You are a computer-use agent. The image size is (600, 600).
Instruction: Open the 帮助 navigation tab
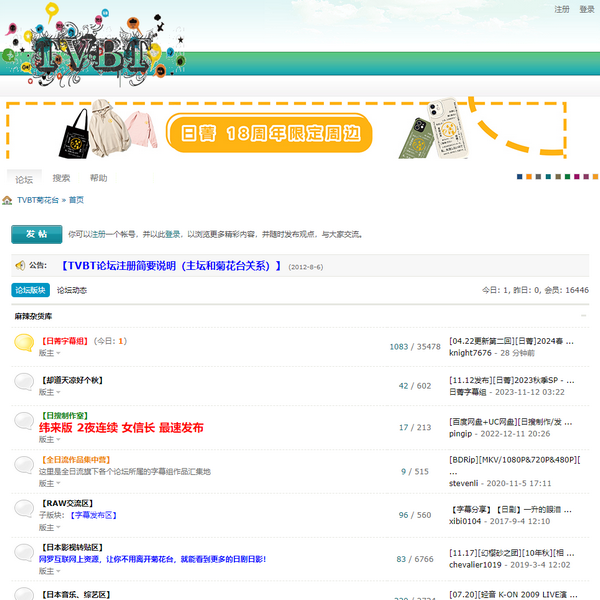[98, 178]
